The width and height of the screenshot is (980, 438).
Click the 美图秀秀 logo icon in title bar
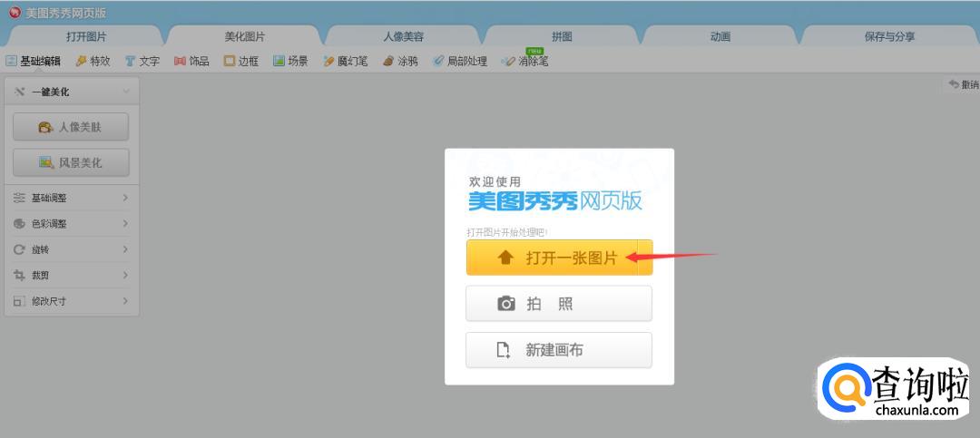click(15, 13)
